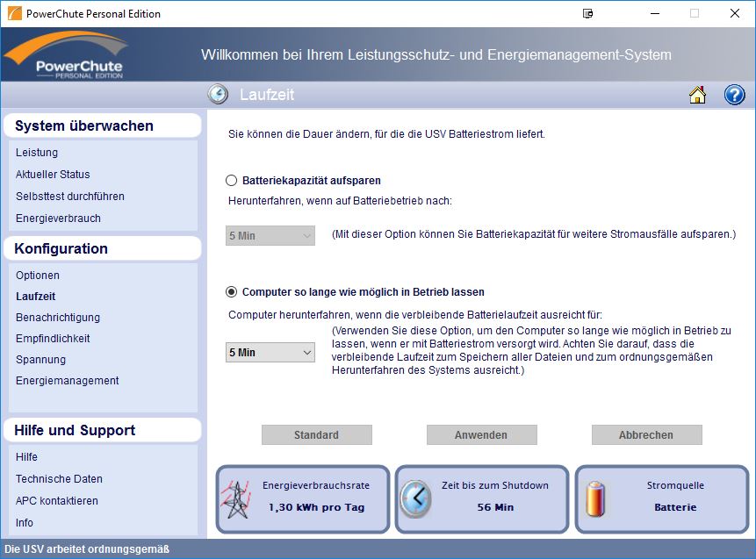
Task: Click the Batterie power source value
Action: 675,507
